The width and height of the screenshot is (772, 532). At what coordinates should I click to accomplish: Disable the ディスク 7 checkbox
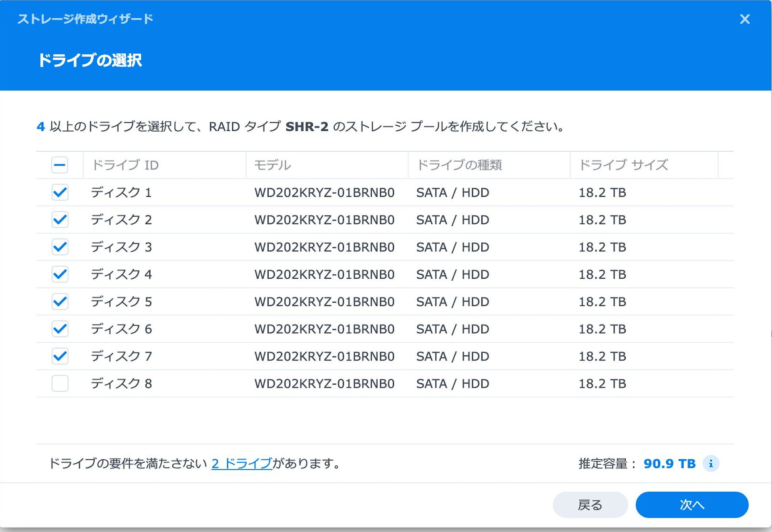[x=60, y=356]
